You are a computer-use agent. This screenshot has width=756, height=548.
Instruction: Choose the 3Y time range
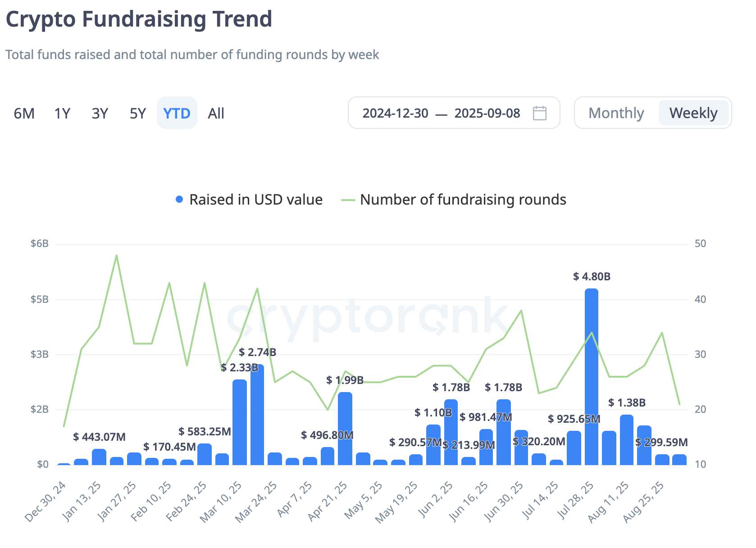pos(100,114)
